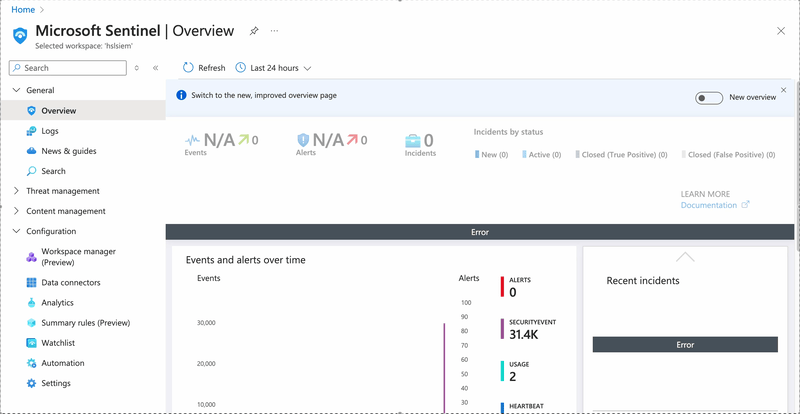Click the Refresh button label
This screenshot has width=800, height=414.
tap(212, 68)
